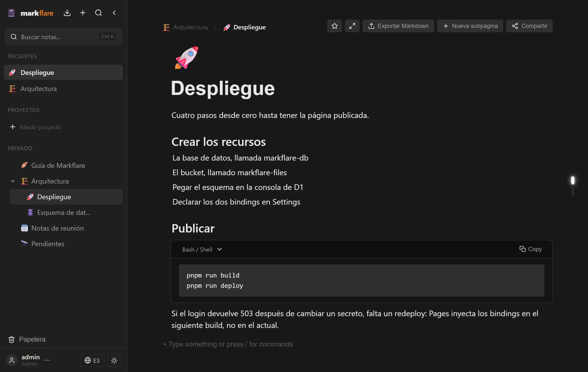Create a Nueva subpágina
The width and height of the screenshot is (588, 372).
tap(470, 26)
